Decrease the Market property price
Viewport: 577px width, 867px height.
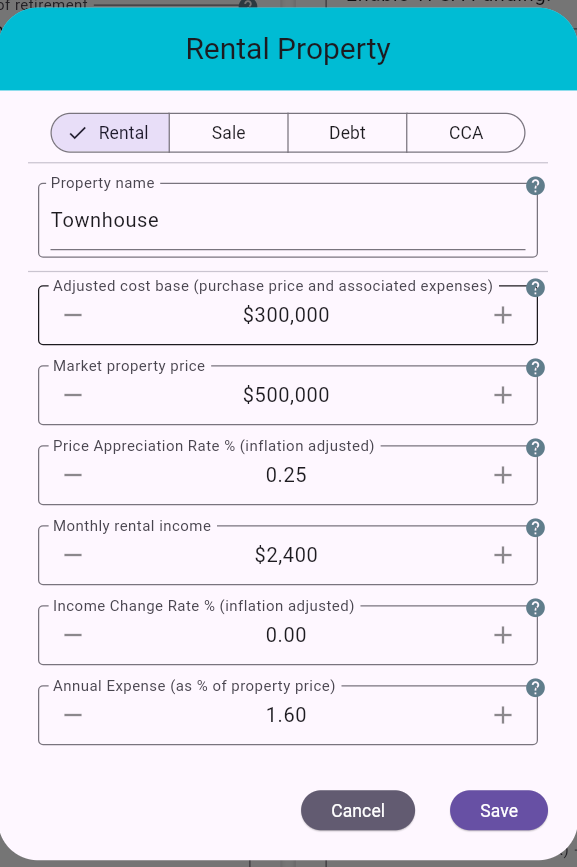point(73,394)
